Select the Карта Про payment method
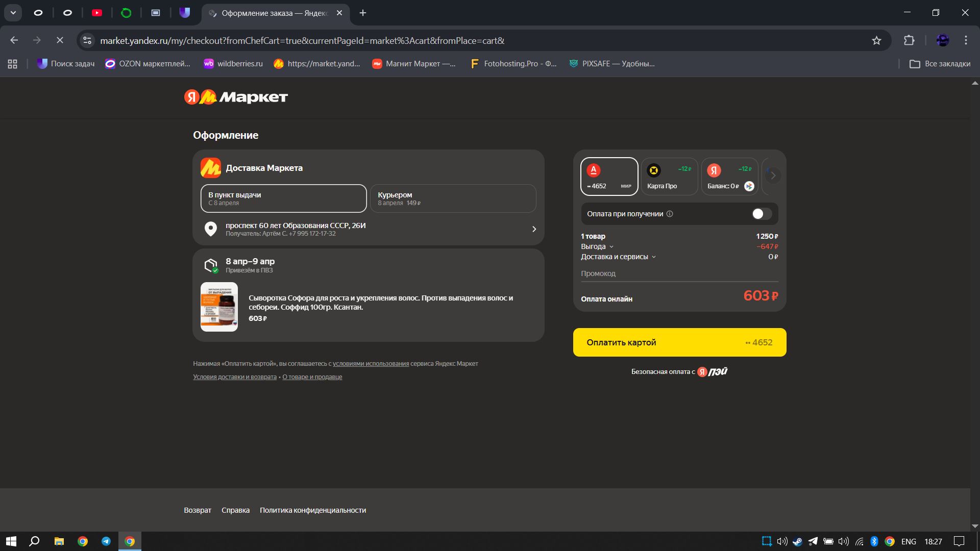The height and width of the screenshot is (551, 980). tap(669, 177)
